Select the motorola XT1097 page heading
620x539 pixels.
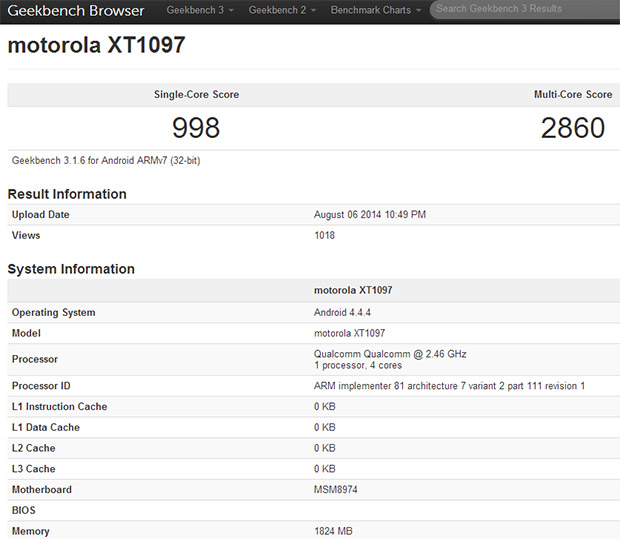click(x=96, y=45)
